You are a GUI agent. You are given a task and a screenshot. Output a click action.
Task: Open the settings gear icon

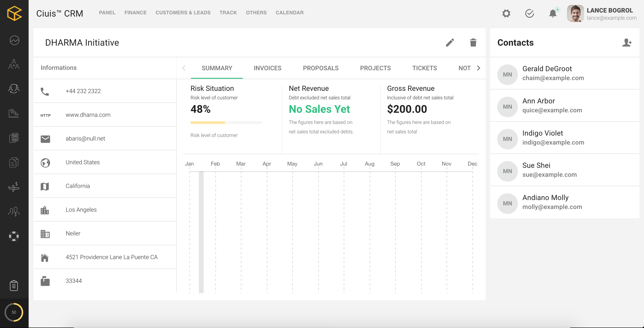[506, 13]
